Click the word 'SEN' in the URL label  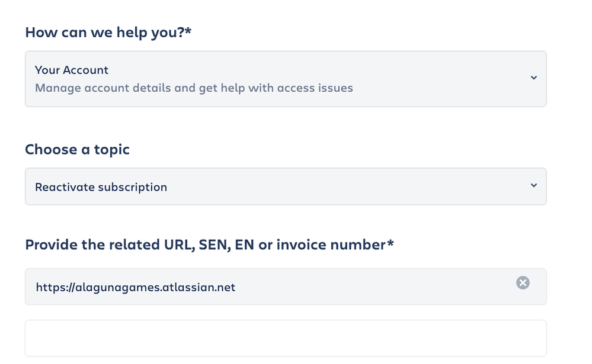pyautogui.click(x=212, y=244)
